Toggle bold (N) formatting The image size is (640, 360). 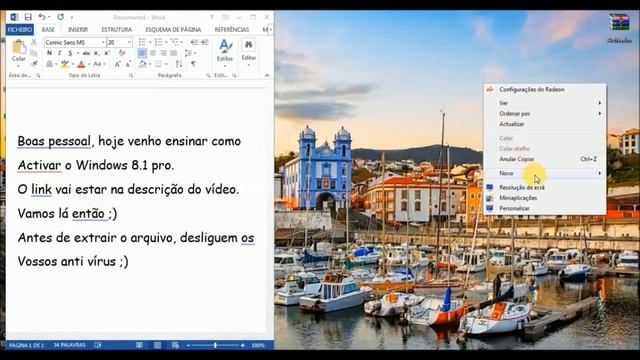click(49, 53)
